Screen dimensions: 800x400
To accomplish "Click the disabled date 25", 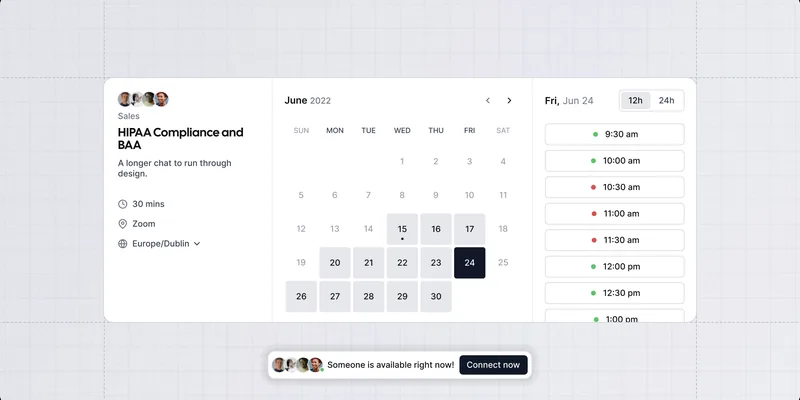I will 503,263.
